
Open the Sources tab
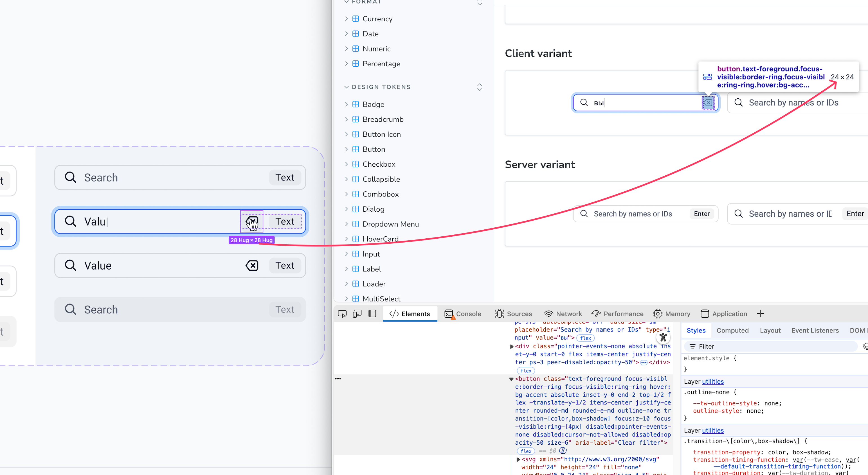pos(514,314)
